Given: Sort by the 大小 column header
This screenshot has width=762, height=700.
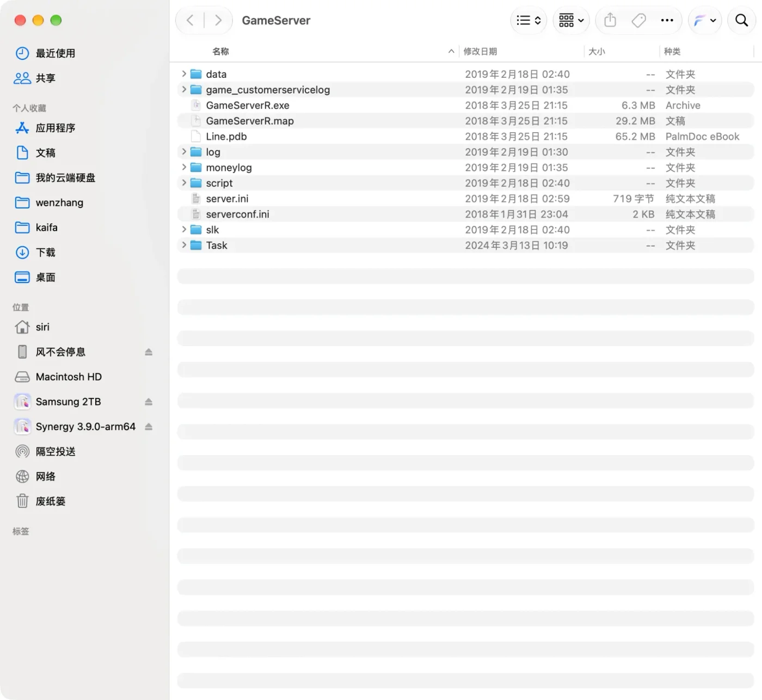Looking at the screenshot, I should point(597,52).
